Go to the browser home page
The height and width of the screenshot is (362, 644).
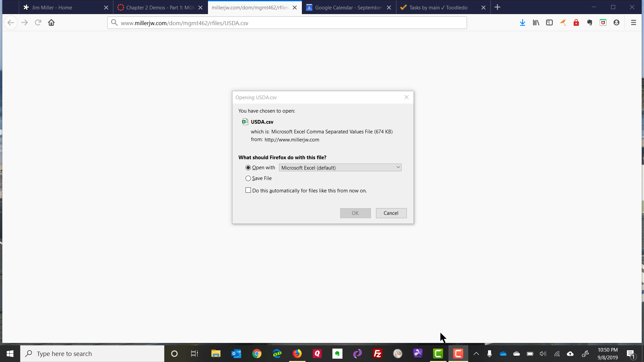(x=51, y=23)
